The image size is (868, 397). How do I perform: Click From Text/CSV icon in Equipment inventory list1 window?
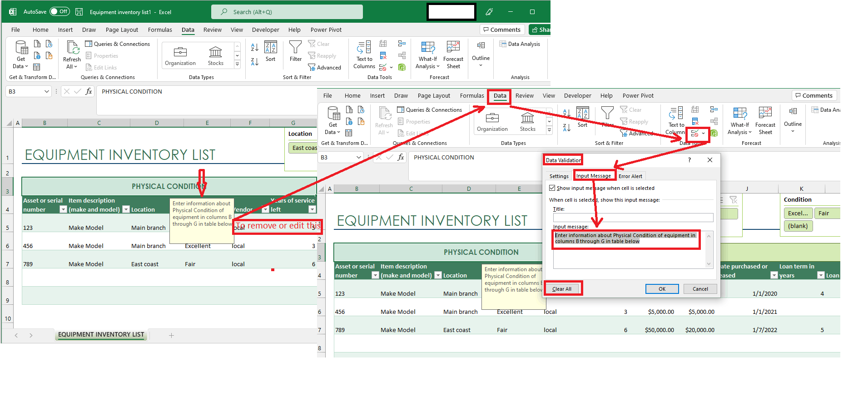point(37,44)
